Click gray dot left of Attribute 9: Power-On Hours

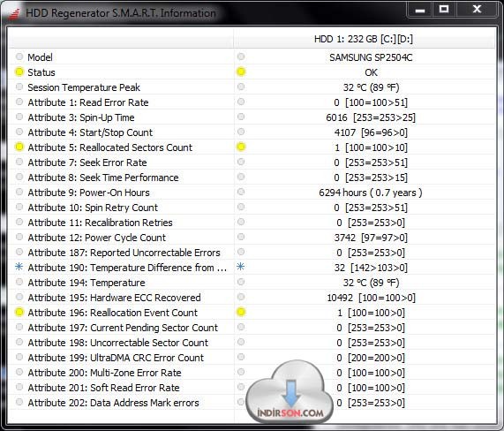point(19,192)
